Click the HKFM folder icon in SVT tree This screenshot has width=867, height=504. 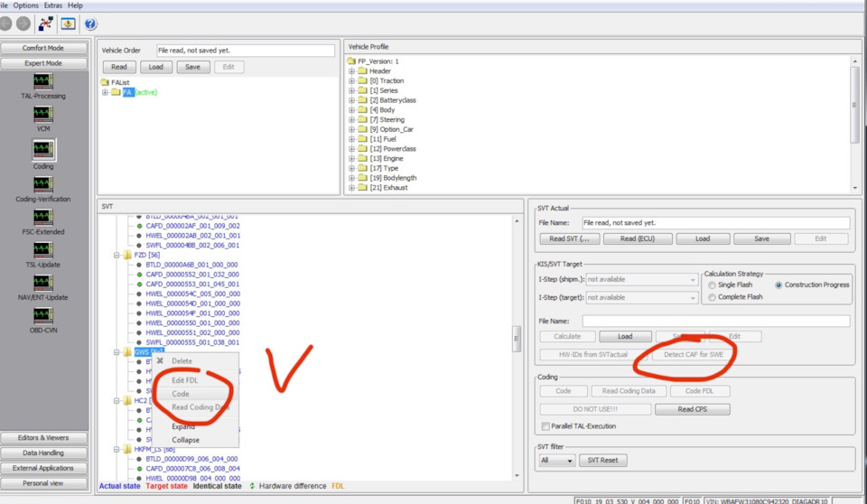pyautogui.click(x=127, y=449)
